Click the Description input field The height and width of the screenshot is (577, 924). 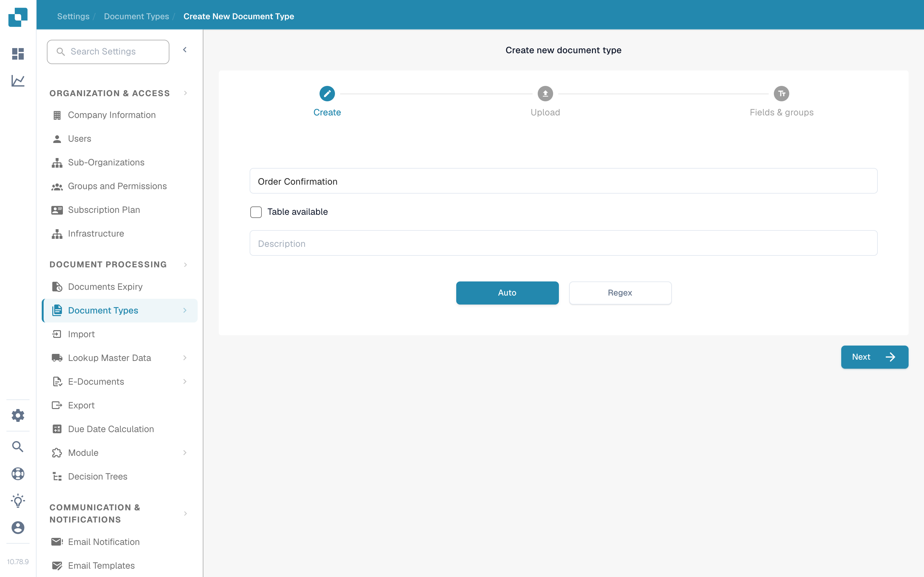[563, 243]
